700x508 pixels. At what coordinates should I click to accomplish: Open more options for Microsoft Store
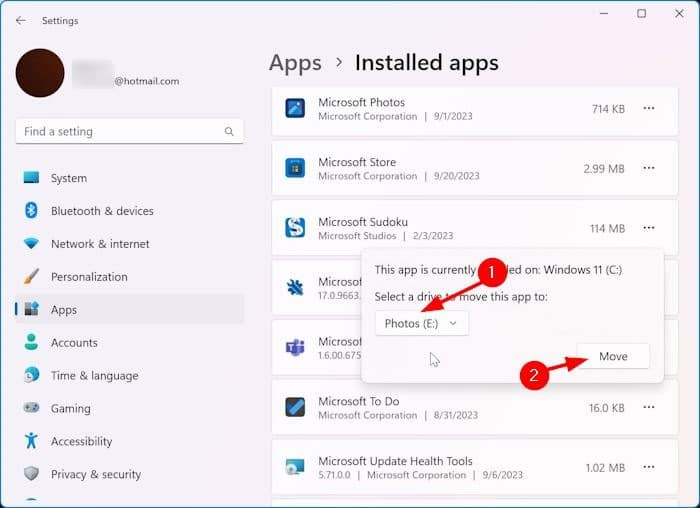point(649,168)
